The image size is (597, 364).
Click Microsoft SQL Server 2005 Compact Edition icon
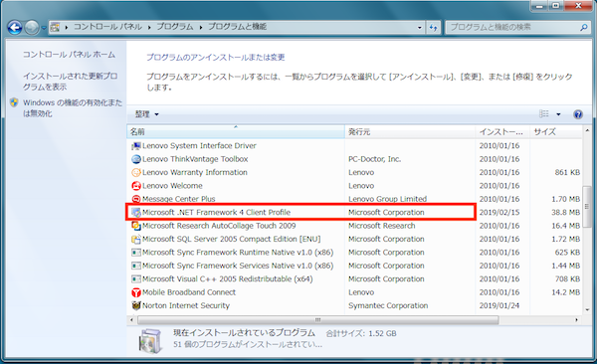coord(136,239)
